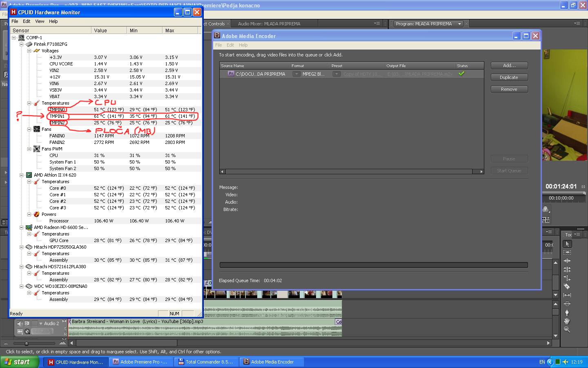The width and height of the screenshot is (588, 368).
Task: Click Audio 2 set display style icon
Action: click(x=20, y=332)
